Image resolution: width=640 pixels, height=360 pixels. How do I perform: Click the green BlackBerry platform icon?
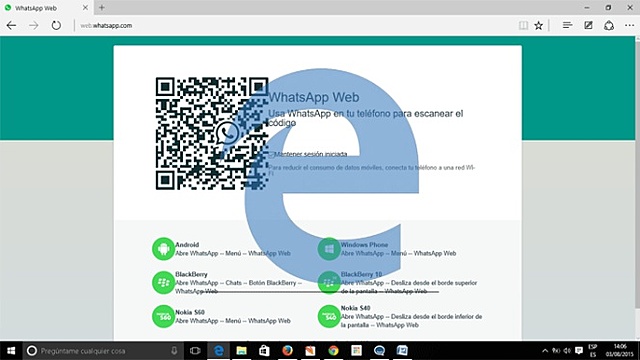tap(163, 282)
